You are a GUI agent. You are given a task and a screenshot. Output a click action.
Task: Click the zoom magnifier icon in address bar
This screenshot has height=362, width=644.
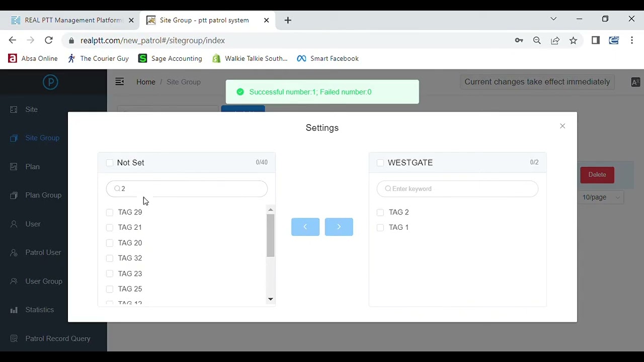(x=537, y=40)
